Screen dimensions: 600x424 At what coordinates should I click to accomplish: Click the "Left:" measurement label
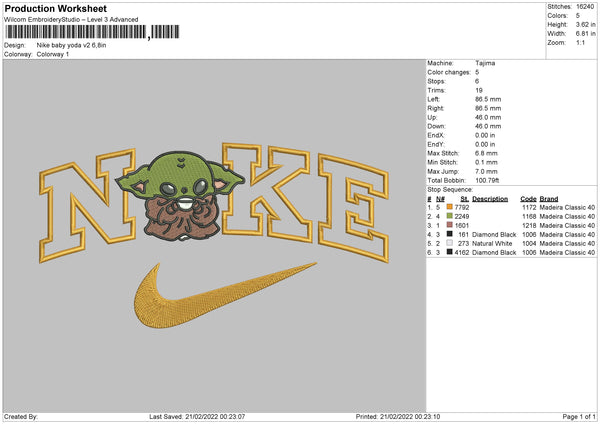point(434,99)
